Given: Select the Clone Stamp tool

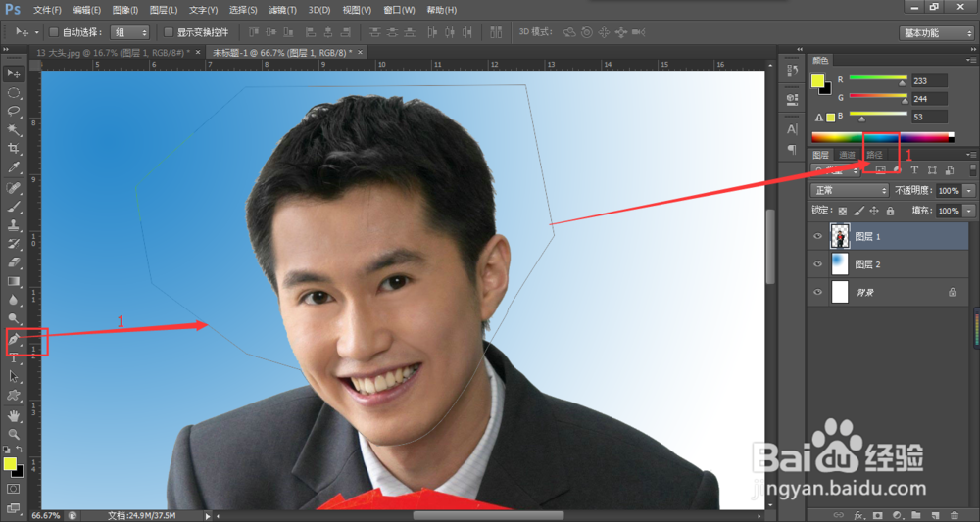Looking at the screenshot, I should [14, 225].
